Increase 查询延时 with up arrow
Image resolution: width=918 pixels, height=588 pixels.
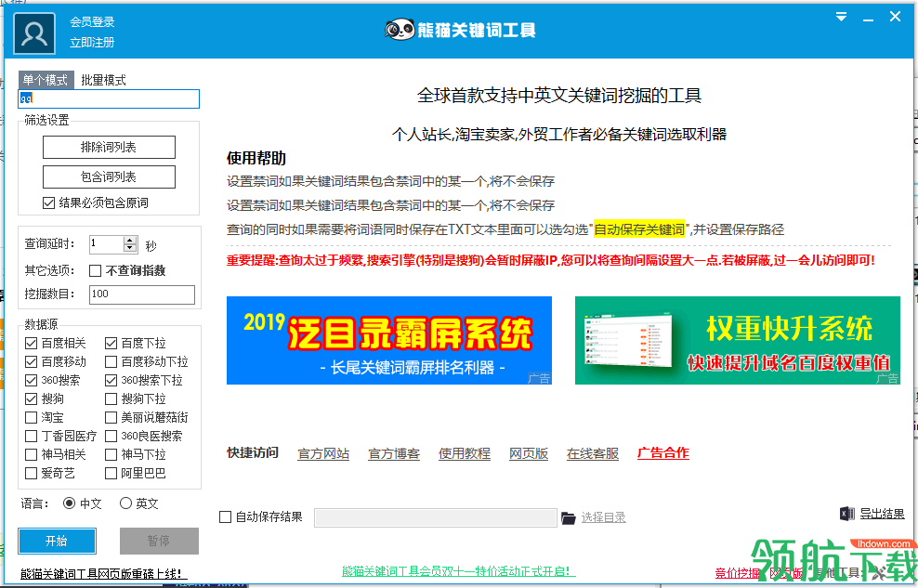click(131, 240)
